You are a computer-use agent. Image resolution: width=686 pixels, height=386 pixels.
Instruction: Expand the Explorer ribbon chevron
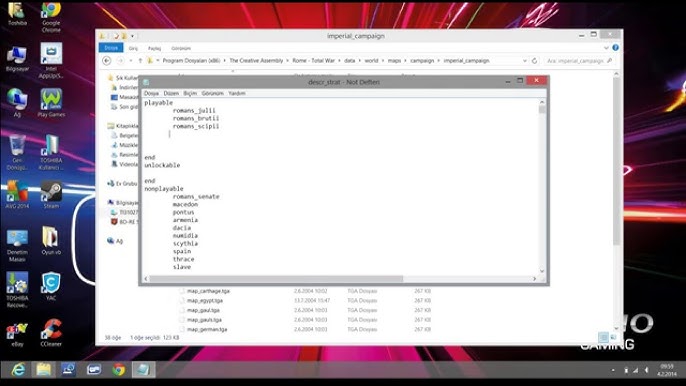tap(606, 48)
